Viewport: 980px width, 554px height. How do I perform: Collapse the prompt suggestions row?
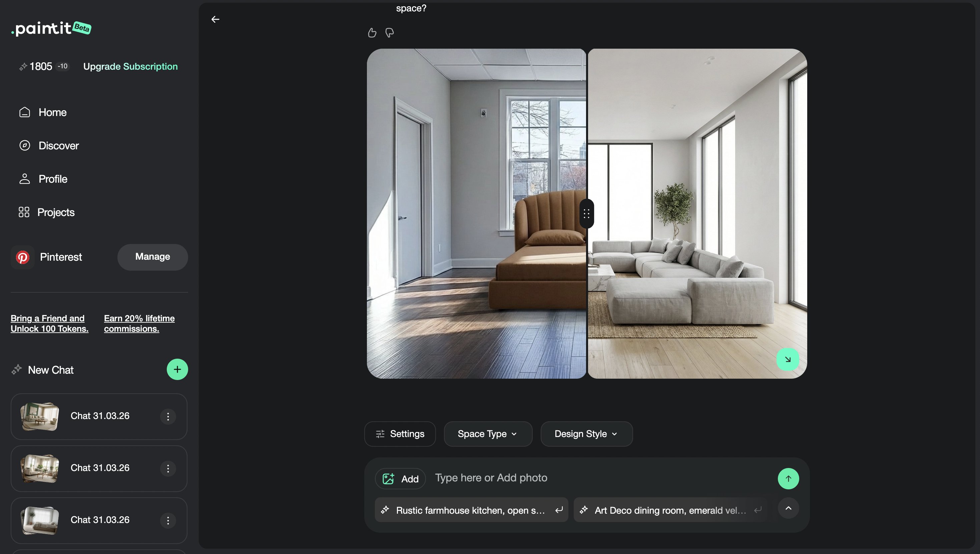pos(789,508)
